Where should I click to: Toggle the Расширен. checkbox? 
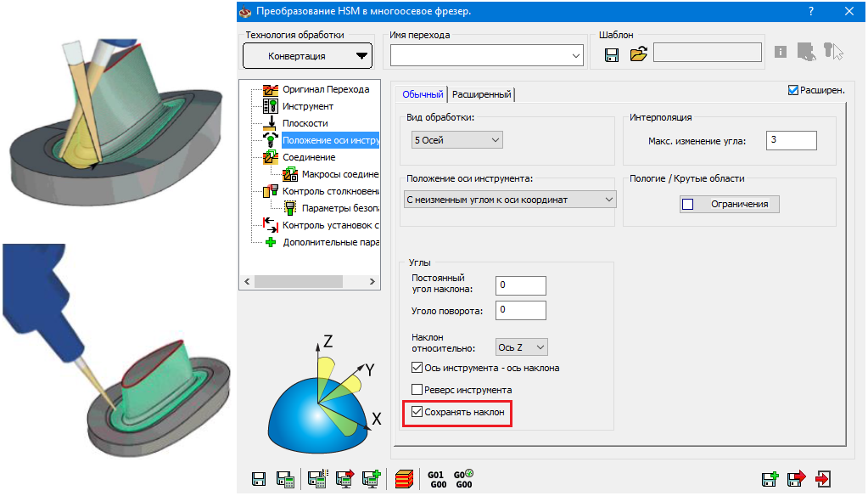click(x=793, y=90)
